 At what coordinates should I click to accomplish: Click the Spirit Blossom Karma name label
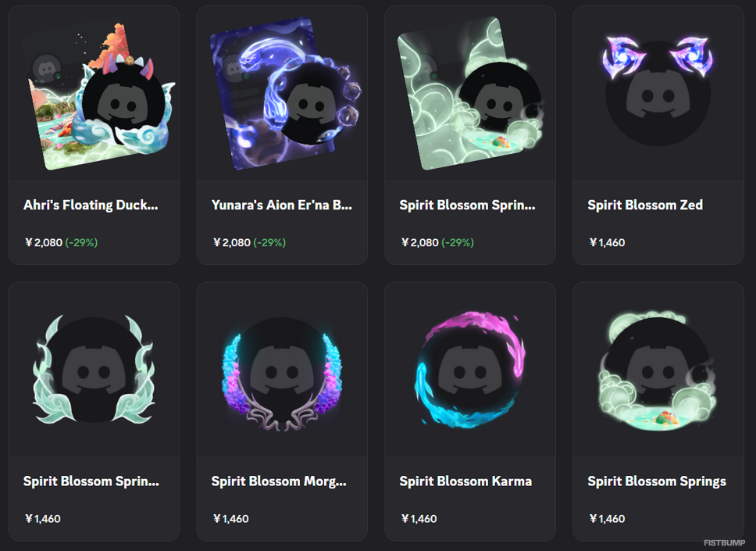click(x=465, y=481)
